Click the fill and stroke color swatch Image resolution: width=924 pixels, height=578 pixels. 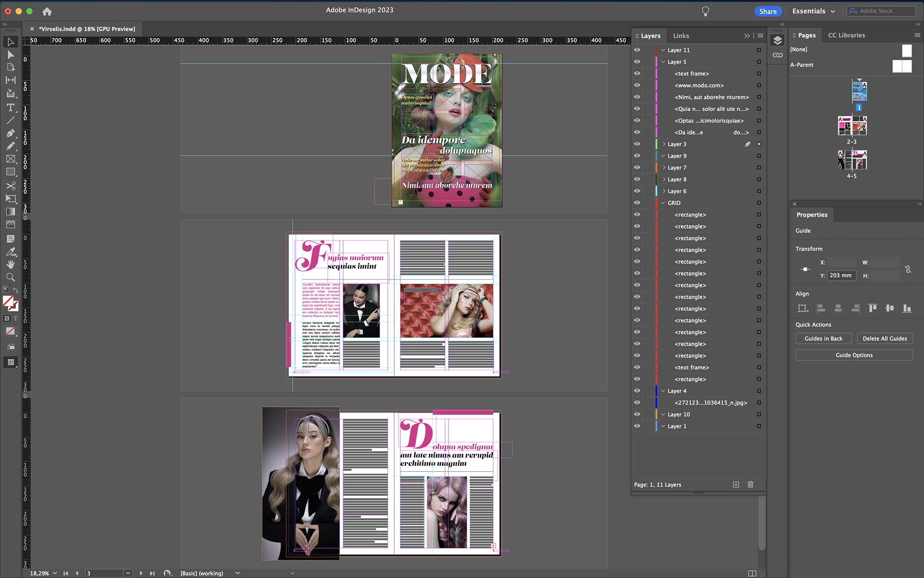(x=9, y=302)
